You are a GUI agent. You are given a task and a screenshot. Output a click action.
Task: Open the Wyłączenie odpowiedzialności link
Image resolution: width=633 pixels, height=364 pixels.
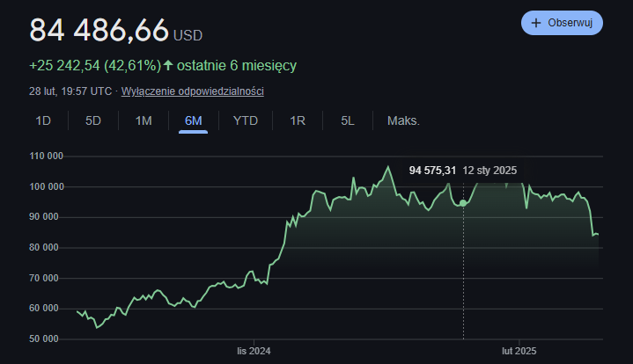(192, 91)
